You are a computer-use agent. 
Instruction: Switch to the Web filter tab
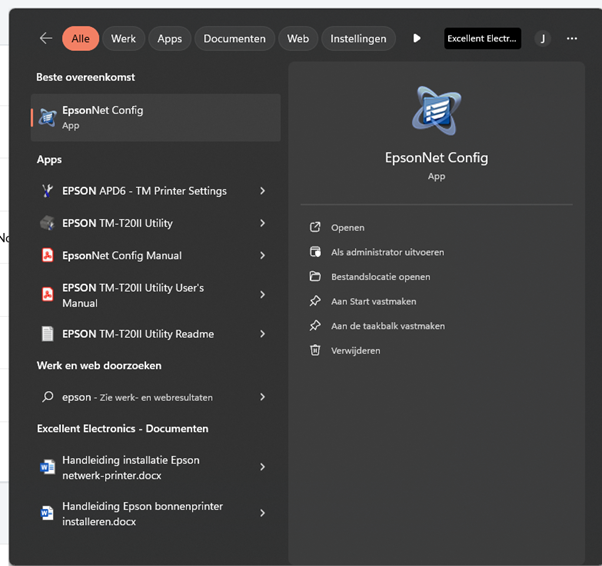[x=298, y=38]
